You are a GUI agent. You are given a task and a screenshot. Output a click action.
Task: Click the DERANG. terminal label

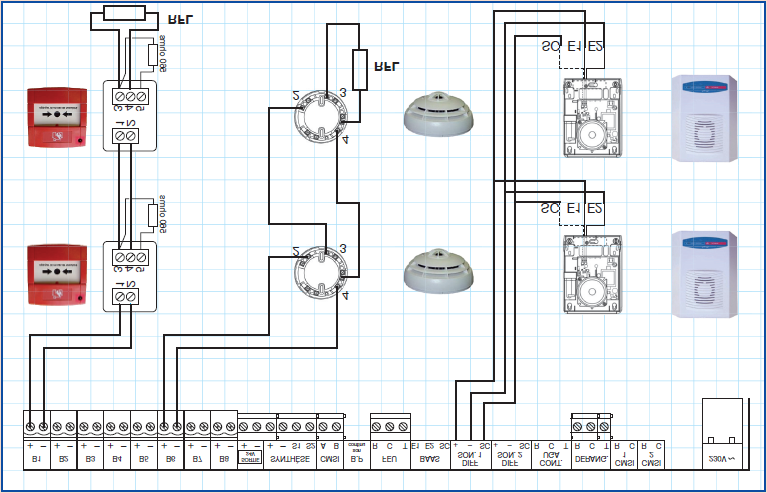tap(591, 459)
